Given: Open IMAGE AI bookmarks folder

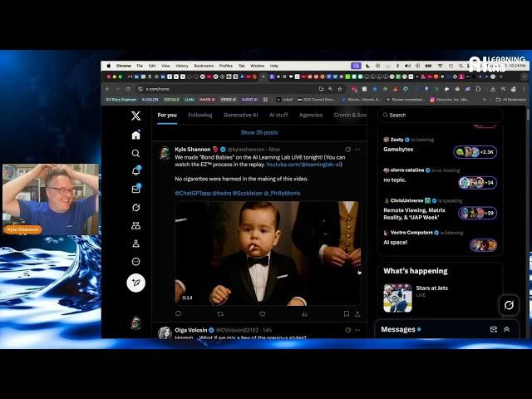Looking at the screenshot, I should click(x=207, y=100).
